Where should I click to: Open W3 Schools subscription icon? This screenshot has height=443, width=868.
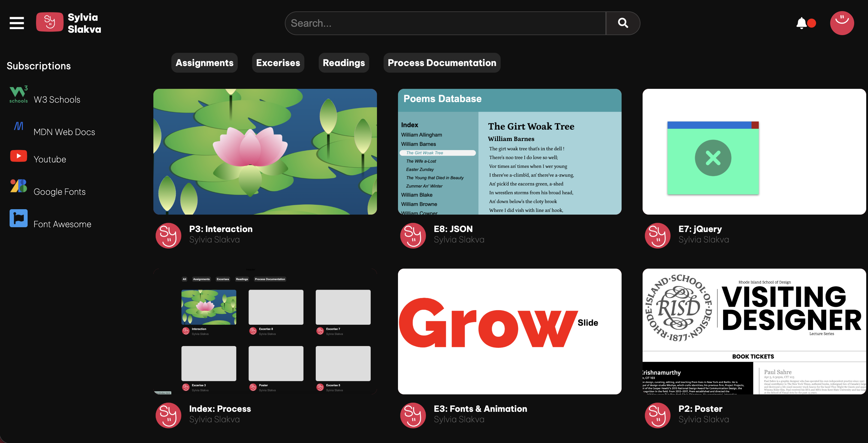(x=19, y=94)
